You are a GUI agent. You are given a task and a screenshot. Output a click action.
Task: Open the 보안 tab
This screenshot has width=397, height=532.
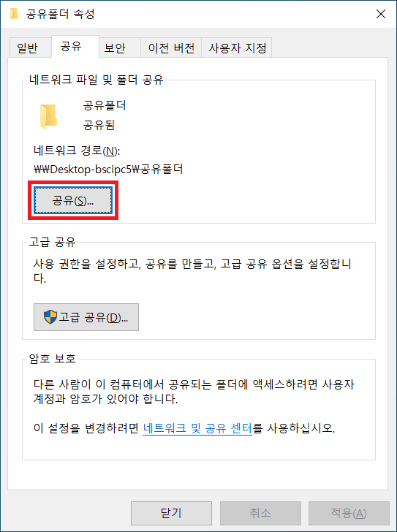115,47
